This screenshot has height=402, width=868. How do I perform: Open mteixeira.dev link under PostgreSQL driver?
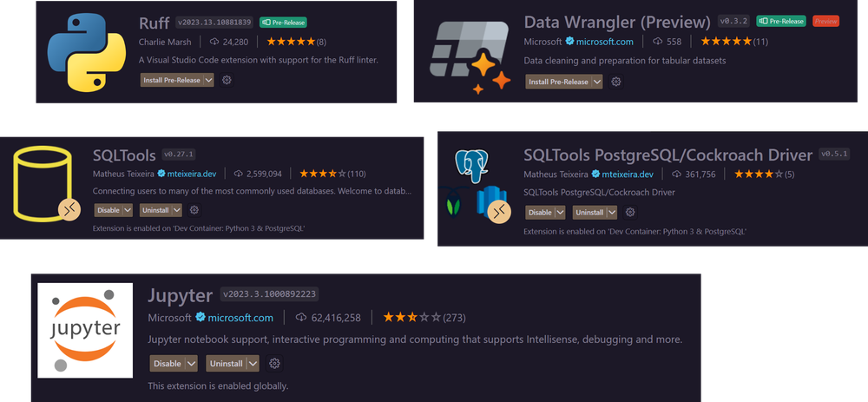pos(628,175)
